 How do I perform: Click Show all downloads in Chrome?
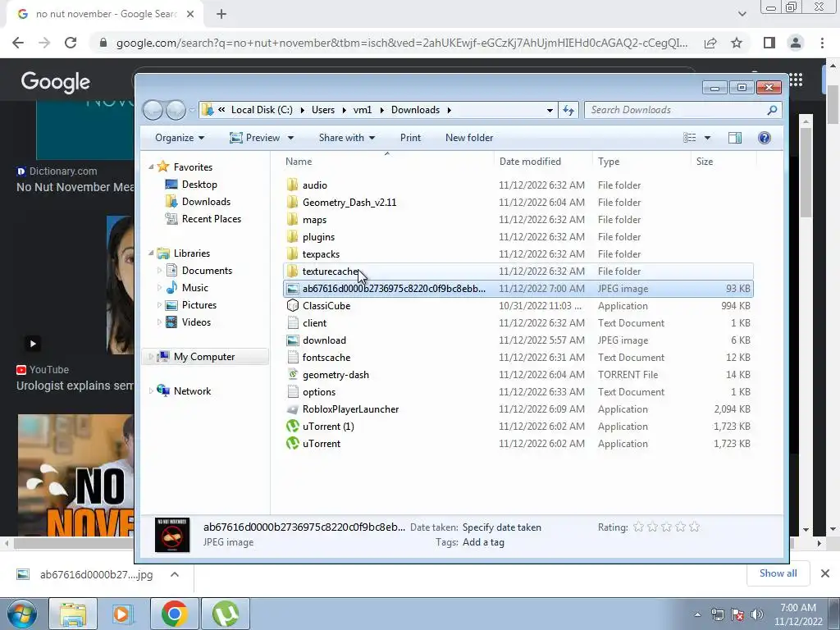point(778,573)
